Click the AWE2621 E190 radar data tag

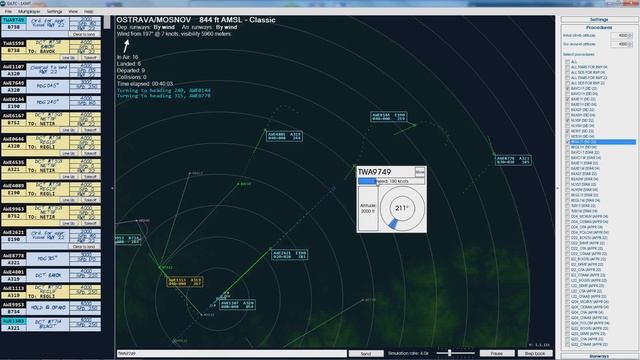click(x=289, y=255)
